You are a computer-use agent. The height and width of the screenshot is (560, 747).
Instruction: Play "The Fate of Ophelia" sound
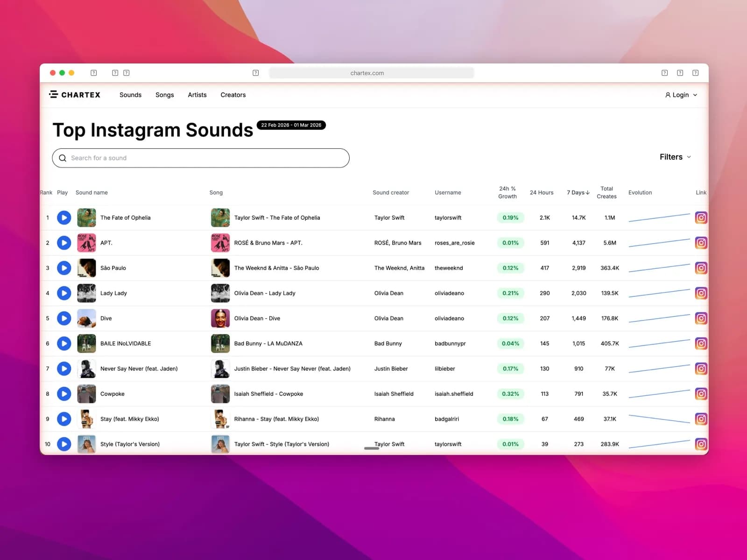[x=64, y=217]
